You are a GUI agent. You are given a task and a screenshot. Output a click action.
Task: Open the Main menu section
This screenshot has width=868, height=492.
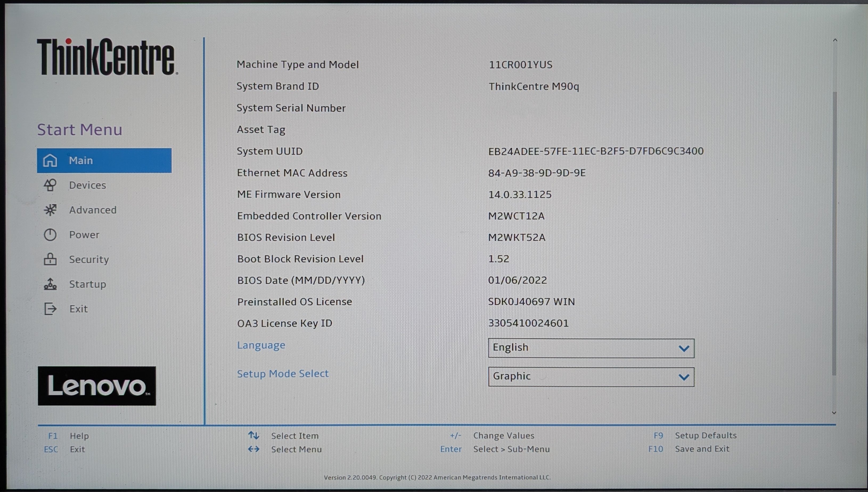point(104,160)
